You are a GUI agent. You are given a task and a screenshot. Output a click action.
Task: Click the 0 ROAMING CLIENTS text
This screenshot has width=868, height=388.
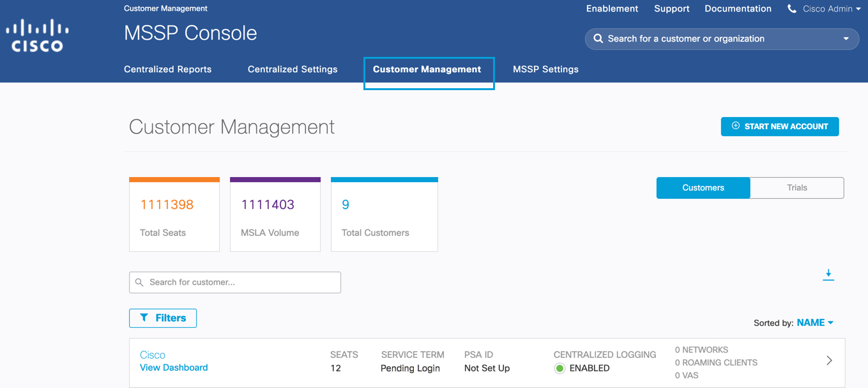point(716,362)
